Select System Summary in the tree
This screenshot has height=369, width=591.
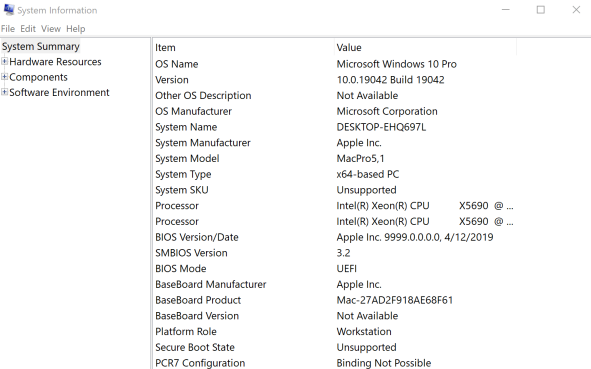point(41,46)
